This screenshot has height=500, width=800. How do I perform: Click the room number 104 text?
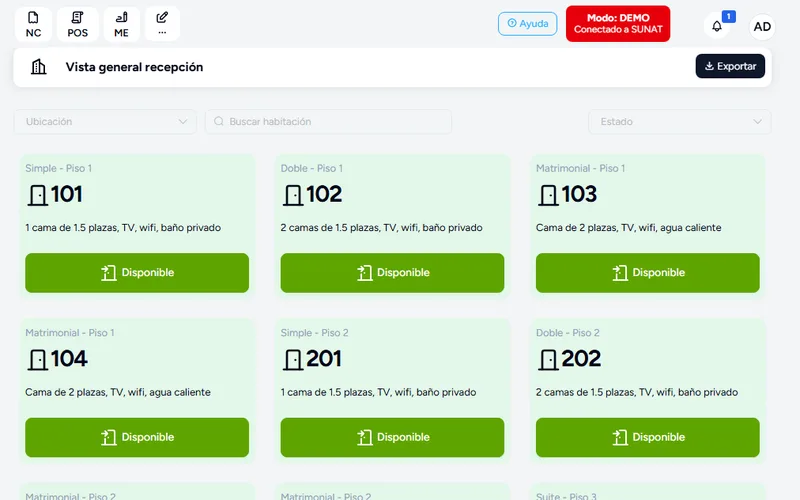(x=69, y=359)
